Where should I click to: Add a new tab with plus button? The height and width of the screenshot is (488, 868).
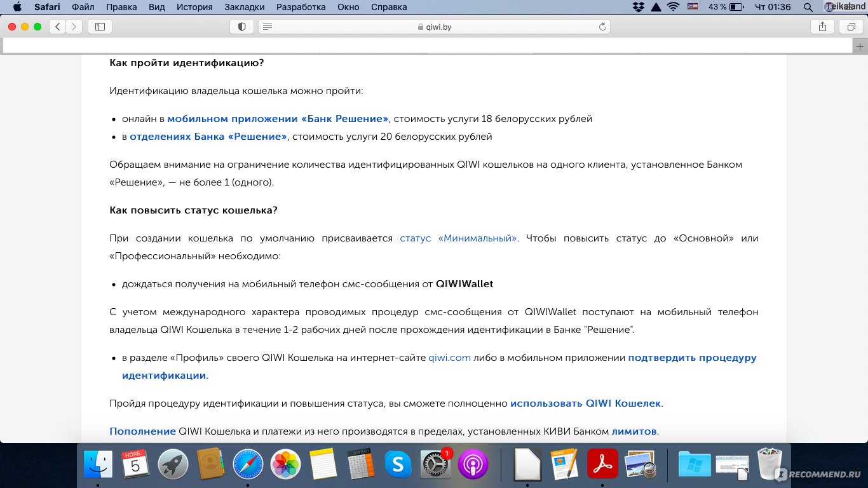[x=860, y=46]
